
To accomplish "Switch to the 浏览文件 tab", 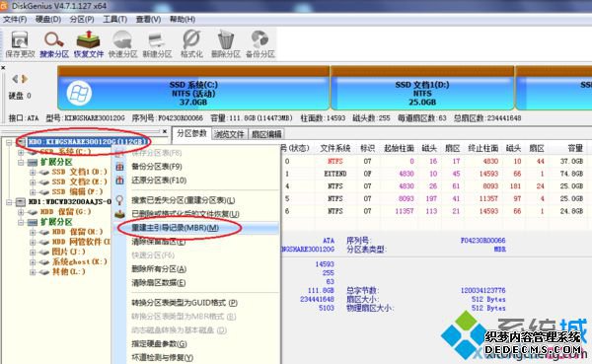I will [229, 134].
